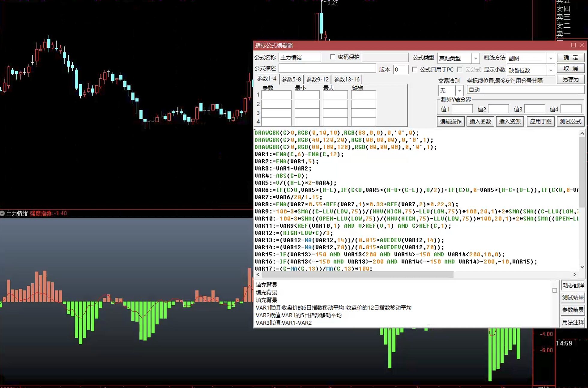588x388 pixels.
Task: Click the VAR1赋值 translation line
Action: (x=333, y=308)
